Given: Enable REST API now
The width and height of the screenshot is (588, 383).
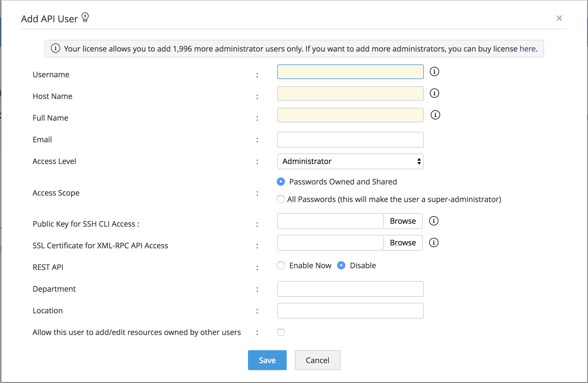Looking at the screenshot, I should pos(281,266).
